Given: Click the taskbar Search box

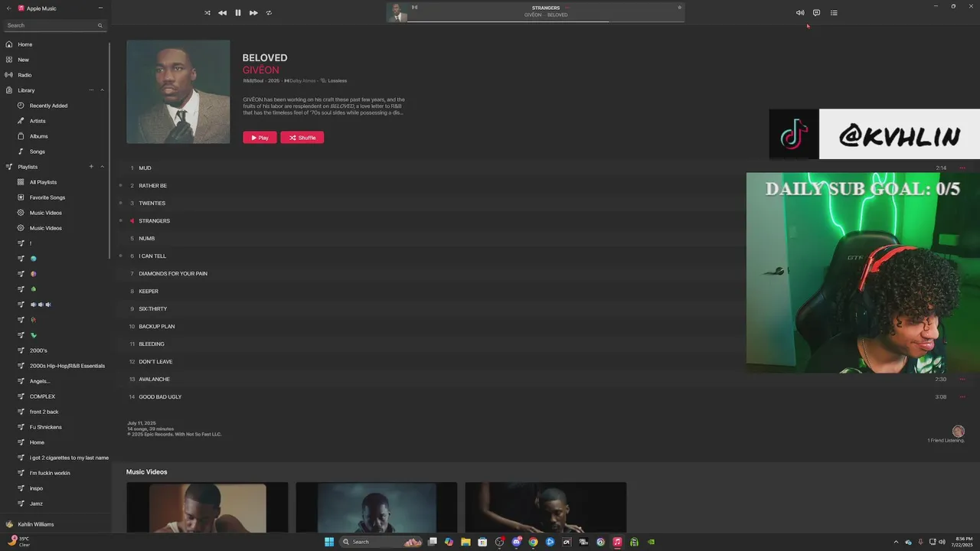Looking at the screenshot, I should point(382,542).
